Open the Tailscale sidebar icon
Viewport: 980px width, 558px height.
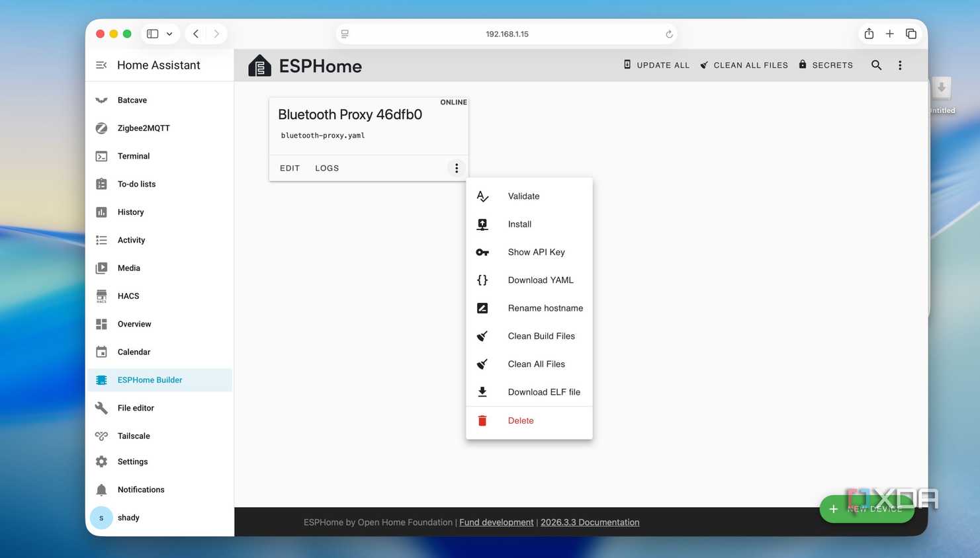tap(101, 436)
